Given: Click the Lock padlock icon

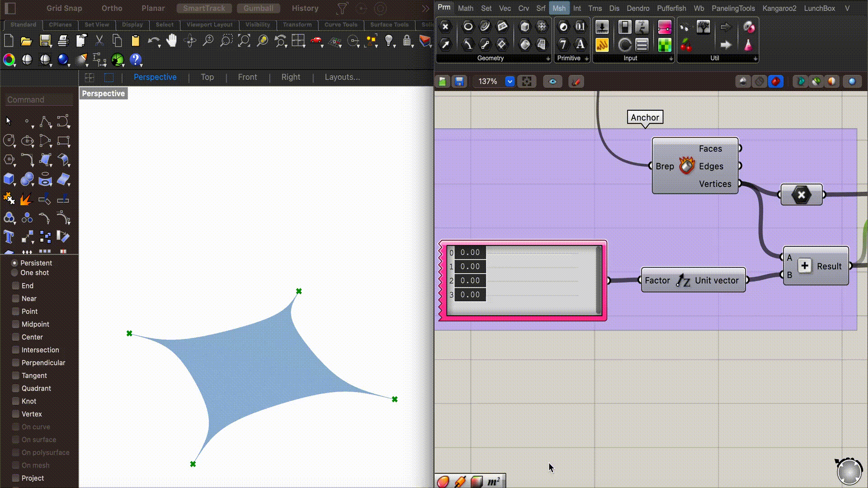Looking at the screenshot, I should (x=407, y=41).
